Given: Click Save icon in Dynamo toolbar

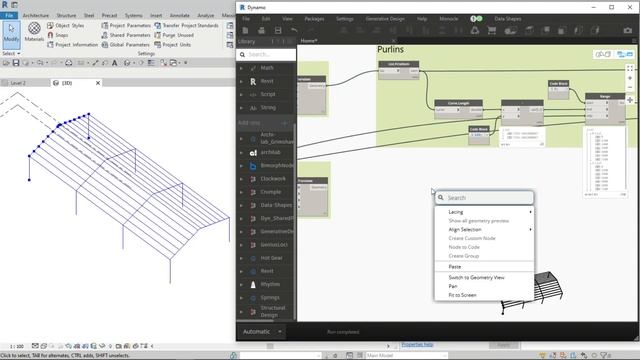Looking at the screenshot, I should [x=278, y=30].
